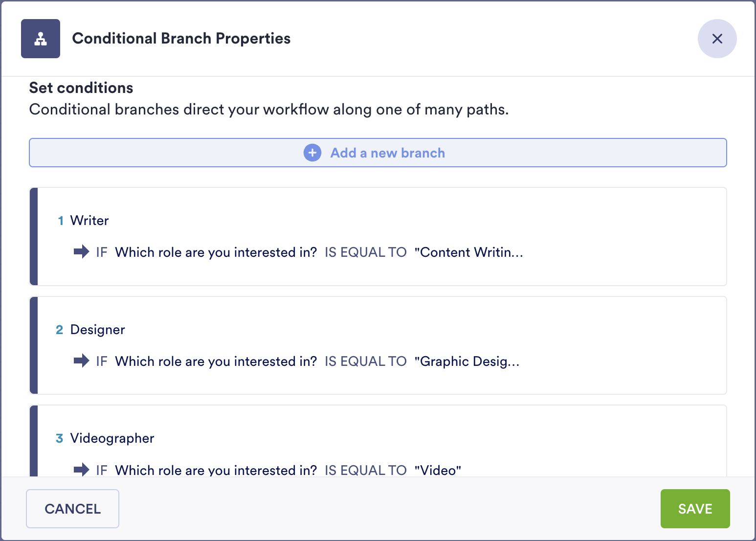Click IS EQUAL TO operator in Writer branch
The height and width of the screenshot is (541, 756).
coord(365,252)
